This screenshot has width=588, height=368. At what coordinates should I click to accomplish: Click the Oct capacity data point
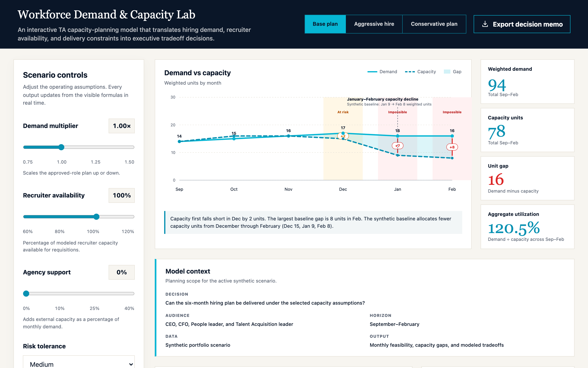(x=234, y=136)
